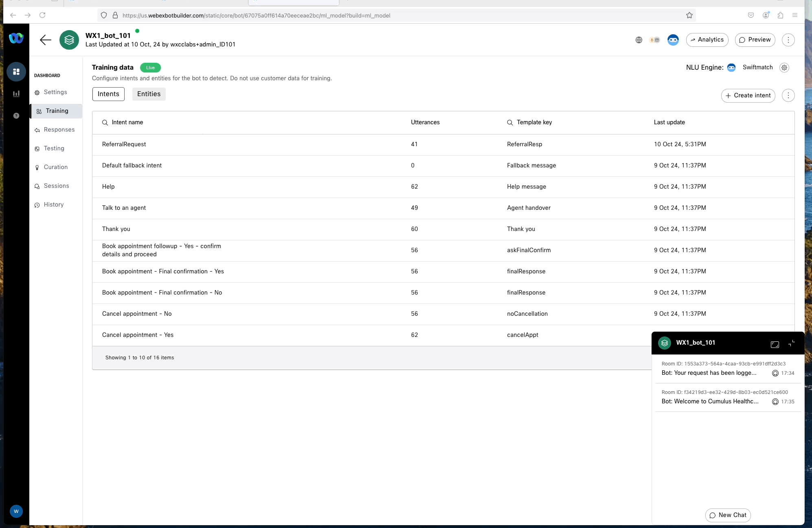Click the back arrow beside the bot name

(x=46, y=40)
